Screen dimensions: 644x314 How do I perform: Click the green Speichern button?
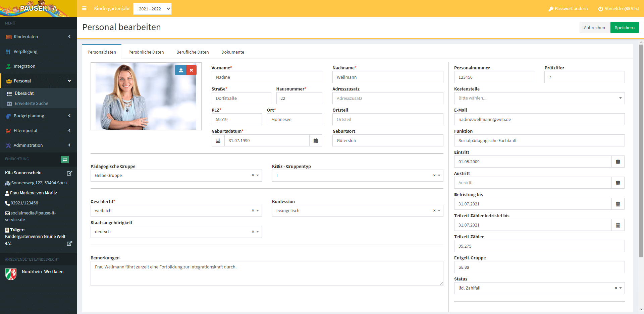click(624, 27)
